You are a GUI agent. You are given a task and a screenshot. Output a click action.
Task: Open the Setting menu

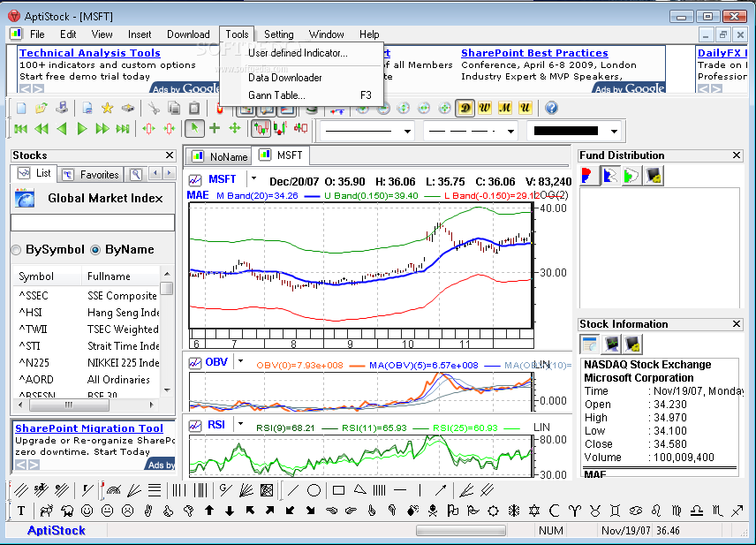click(x=279, y=34)
